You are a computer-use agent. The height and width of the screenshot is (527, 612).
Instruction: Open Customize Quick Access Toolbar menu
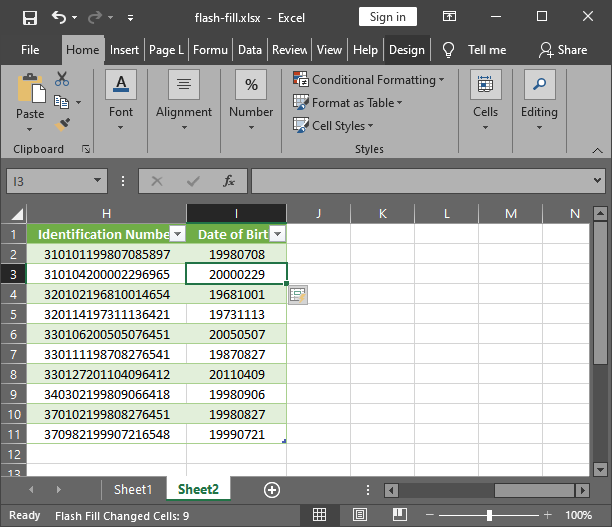click(x=130, y=18)
